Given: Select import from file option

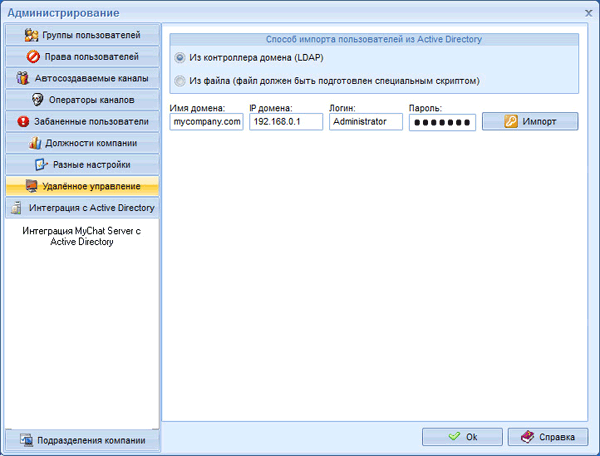Looking at the screenshot, I should [x=180, y=81].
